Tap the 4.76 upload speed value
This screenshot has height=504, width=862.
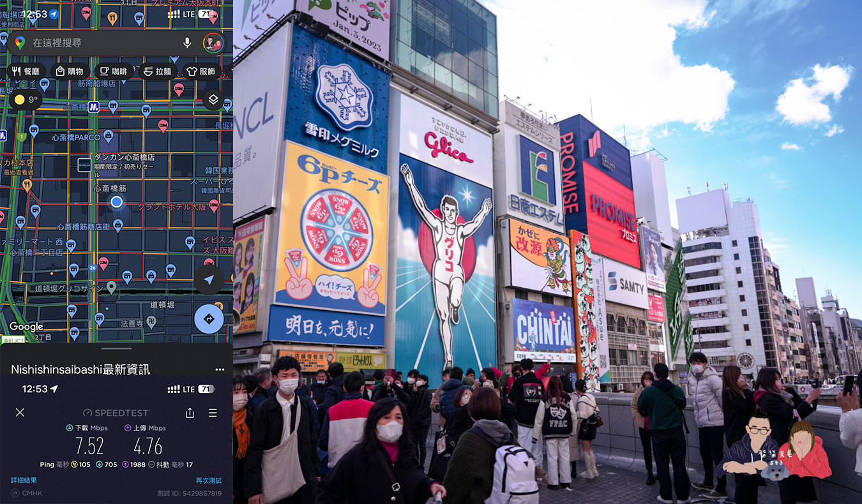click(147, 445)
